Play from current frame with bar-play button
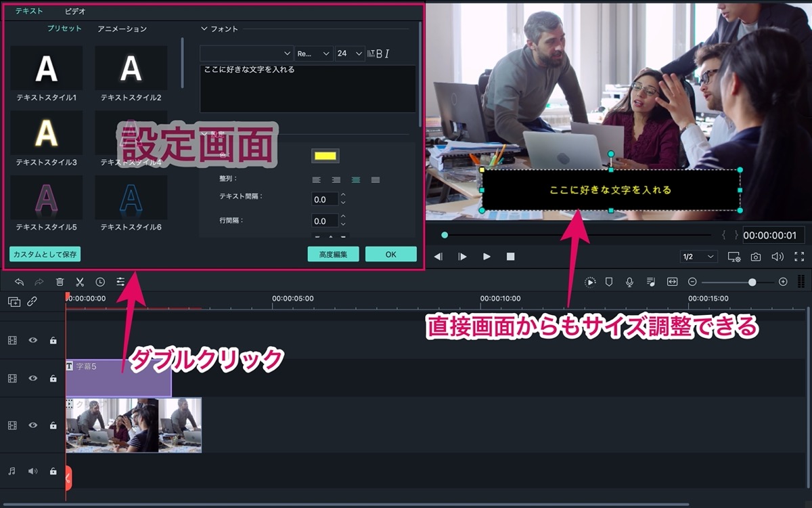 pos(463,257)
